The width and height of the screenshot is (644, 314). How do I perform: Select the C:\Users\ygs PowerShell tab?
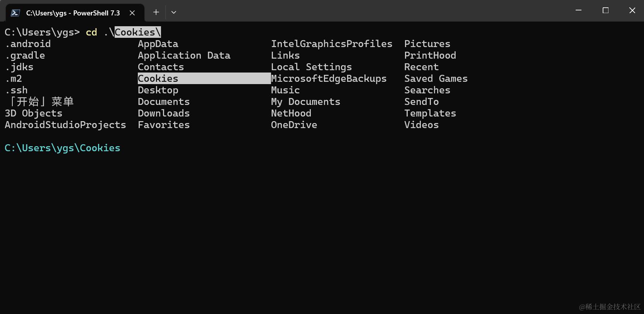click(73, 13)
